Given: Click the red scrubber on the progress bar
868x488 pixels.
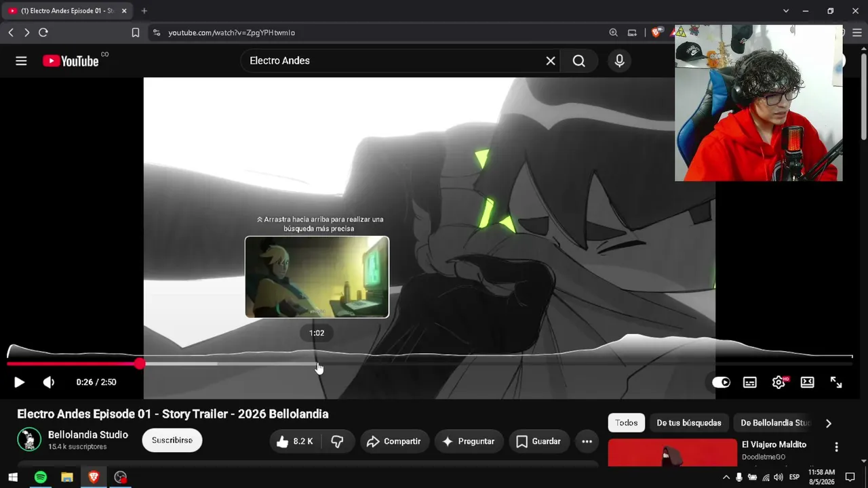Looking at the screenshot, I should point(140,364).
